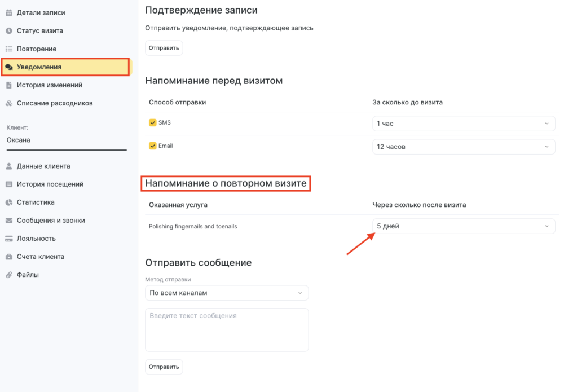Click the list icon next to Повторение
Screen dimensions: 564x392
click(x=9, y=49)
